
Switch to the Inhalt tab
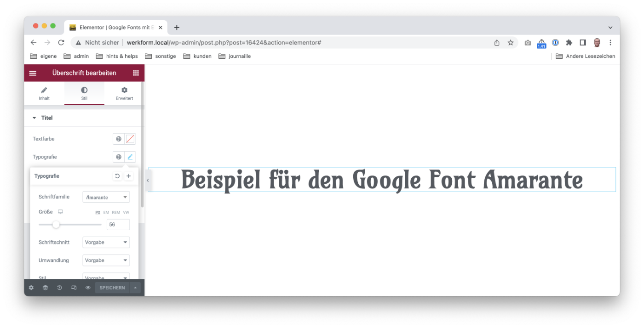[44, 93]
